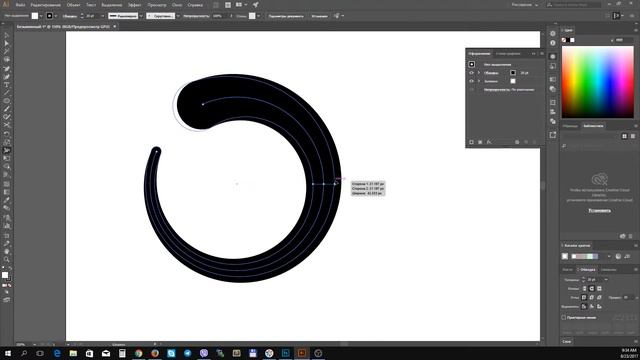Image resolution: width=640 pixels, height=360 pixels.
Task: Open the Окно menu
Action: [177, 5]
